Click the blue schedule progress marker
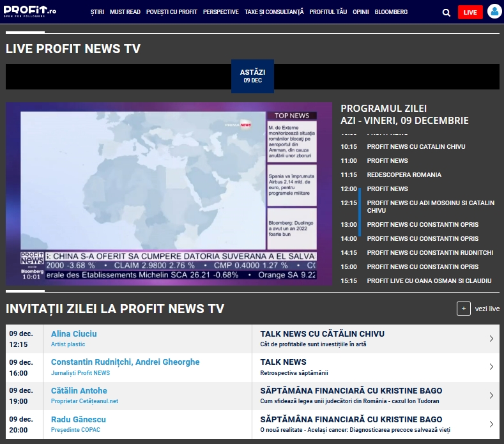504x444 pixels. coord(360,212)
